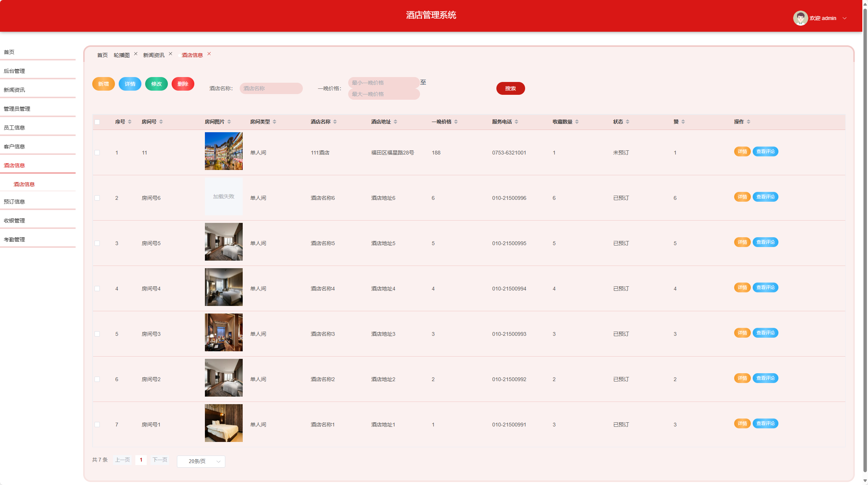The width and height of the screenshot is (868, 485).
Task: Click the 酒店名称 search input field
Action: point(271,88)
